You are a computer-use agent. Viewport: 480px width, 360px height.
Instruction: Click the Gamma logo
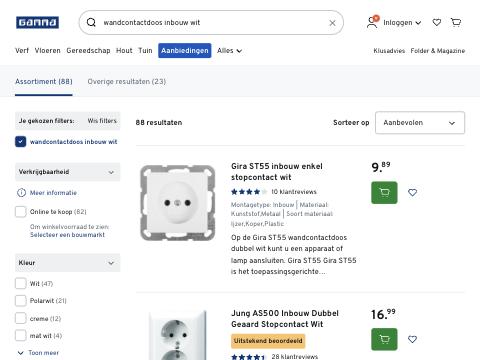[37, 22]
